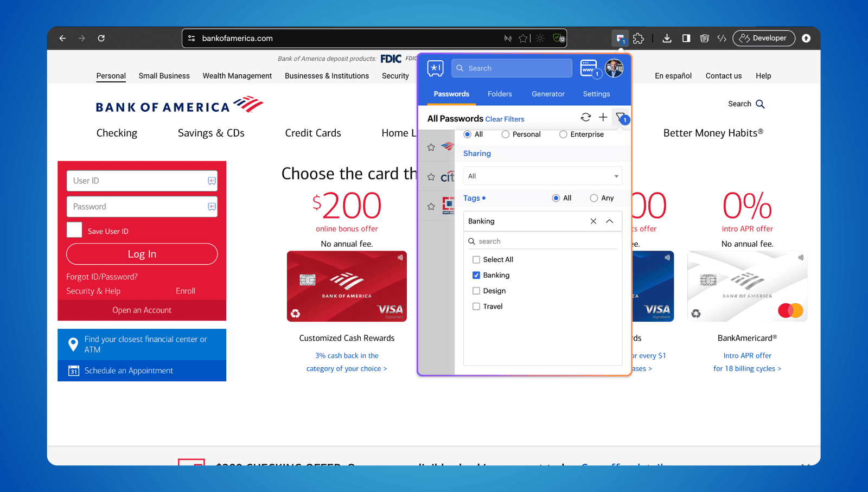Click the User ID autofill icon
Screen dimensions: 868x492
click(x=212, y=181)
